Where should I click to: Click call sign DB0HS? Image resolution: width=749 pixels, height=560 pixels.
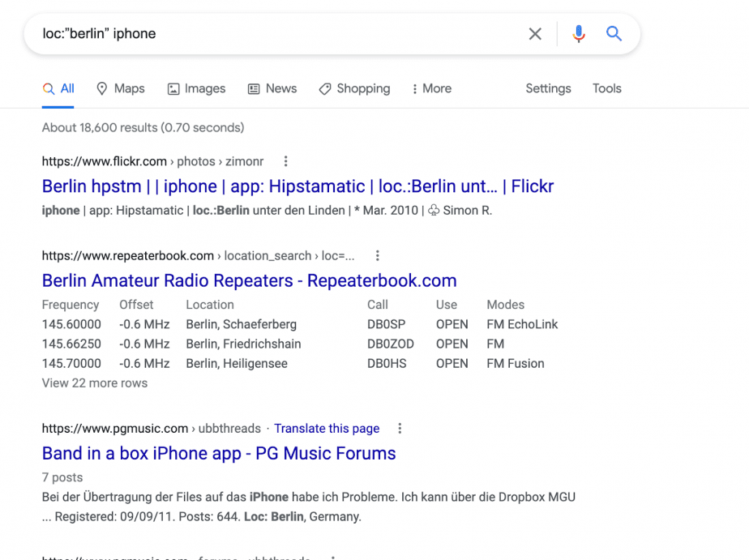(387, 364)
